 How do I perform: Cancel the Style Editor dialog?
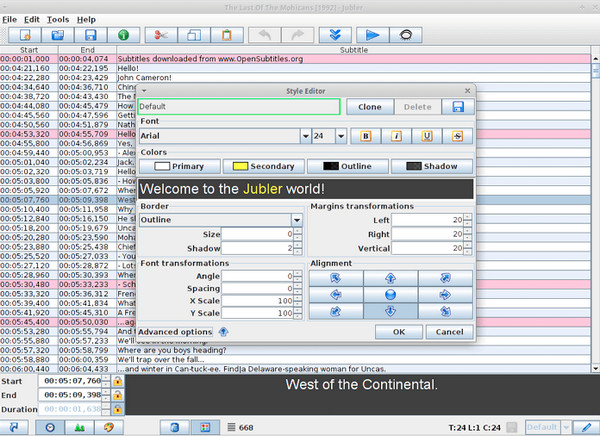(x=449, y=332)
